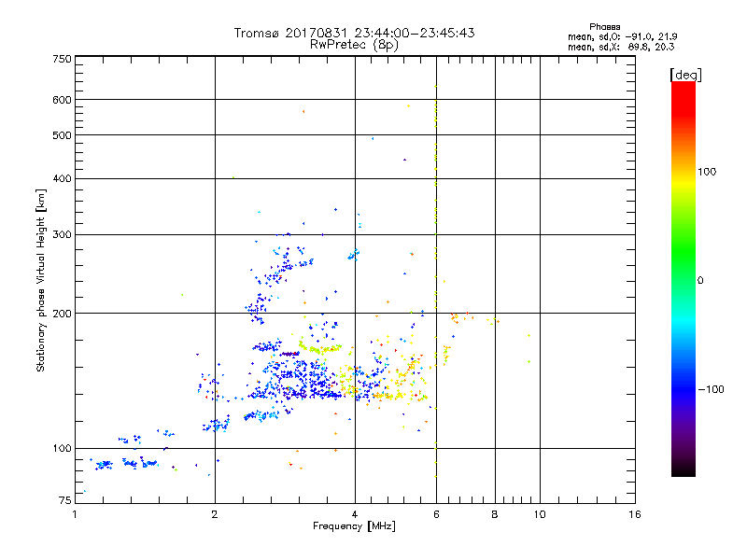This screenshot has height=560, width=747.
Task: Click the y-axis tick label '500'
Action: (62, 135)
